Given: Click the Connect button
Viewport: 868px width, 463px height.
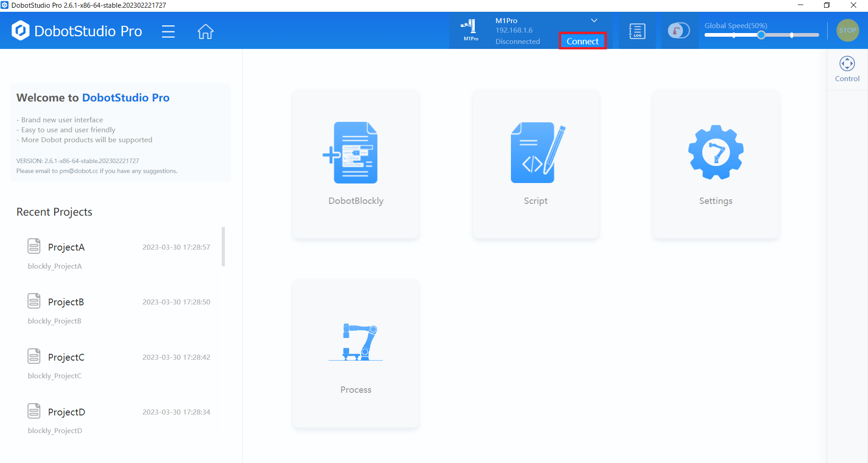Looking at the screenshot, I should click(x=582, y=41).
